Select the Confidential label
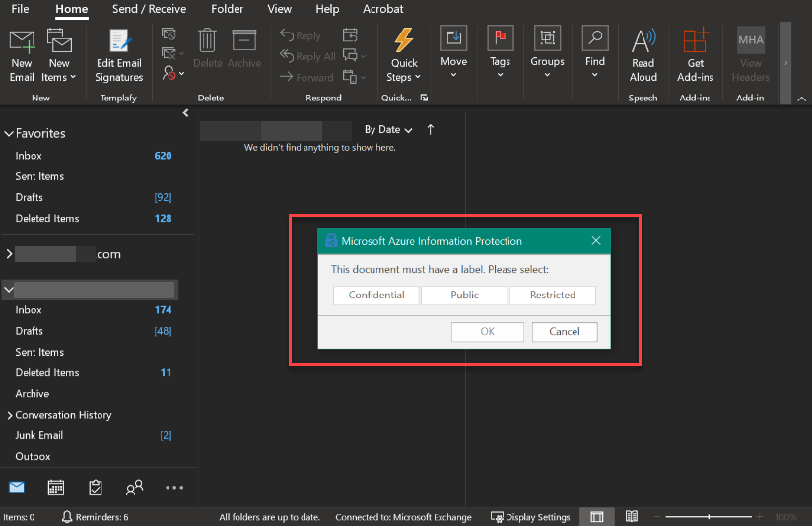 point(376,296)
